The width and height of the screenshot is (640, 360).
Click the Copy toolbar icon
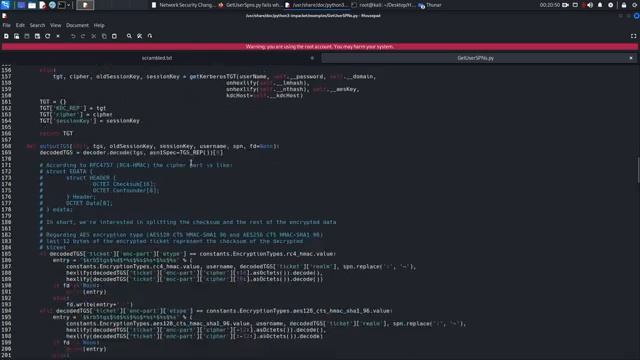tap(104, 36)
